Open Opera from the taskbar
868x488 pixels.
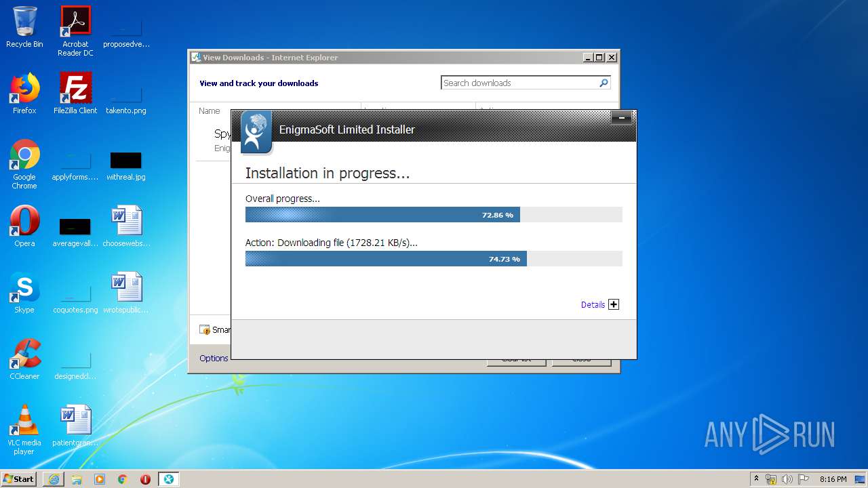(x=145, y=479)
